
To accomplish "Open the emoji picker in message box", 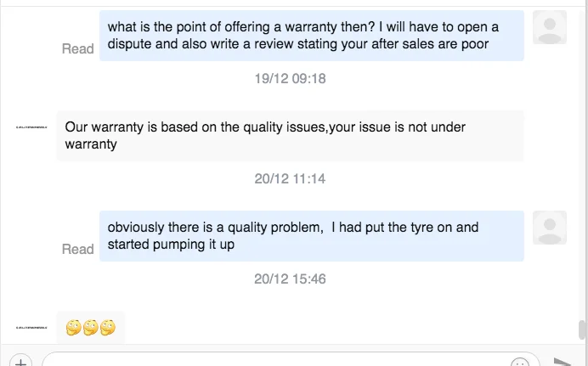I will 519,360.
